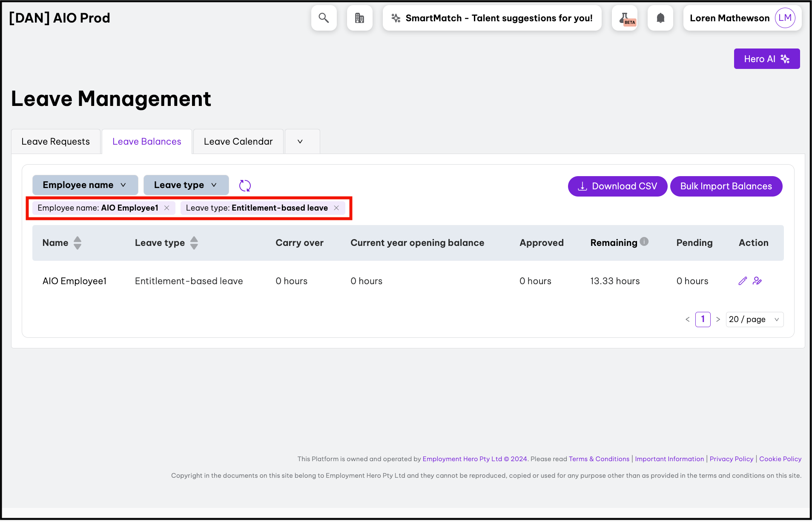Screen dimensions: 812x522
Task: Sort the table by Leave type column
Action: [194, 243]
